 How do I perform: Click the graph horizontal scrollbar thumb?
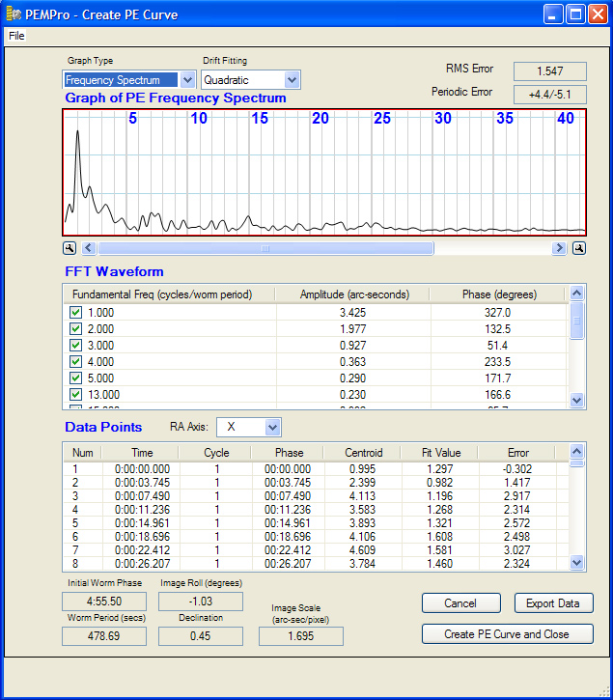(265, 248)
